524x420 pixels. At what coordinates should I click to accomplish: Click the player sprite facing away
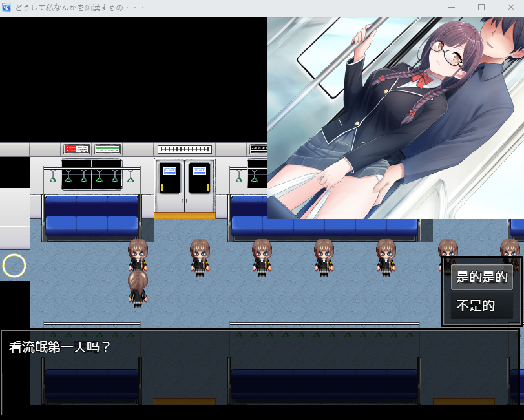tap(138, 289)
